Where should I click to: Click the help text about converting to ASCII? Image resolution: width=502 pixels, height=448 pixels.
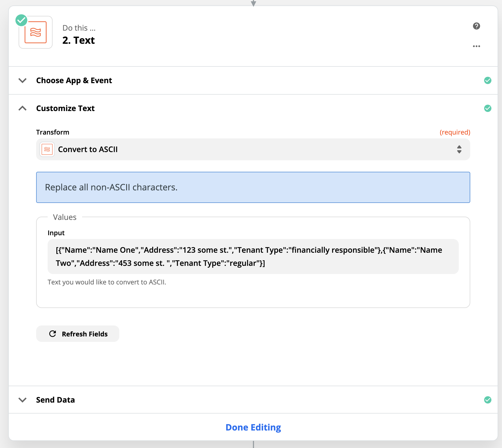[x=107, y=282]
